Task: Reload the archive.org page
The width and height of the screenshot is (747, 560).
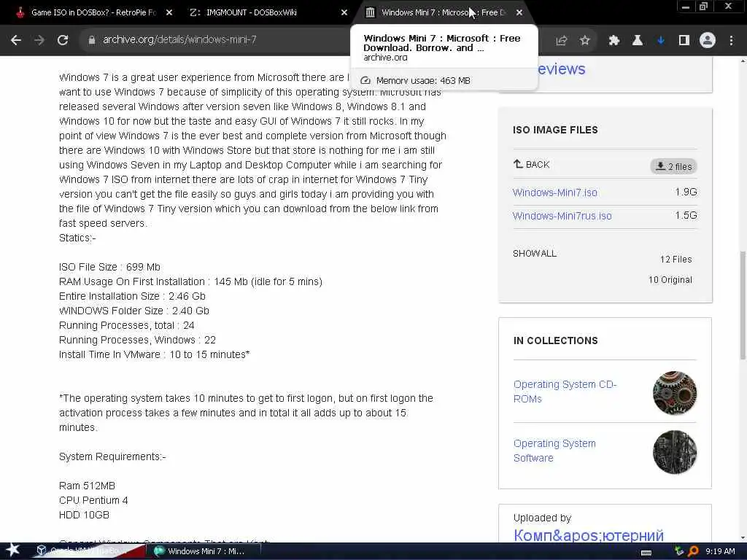Action: pyautogui.click(x=63, y=41)
